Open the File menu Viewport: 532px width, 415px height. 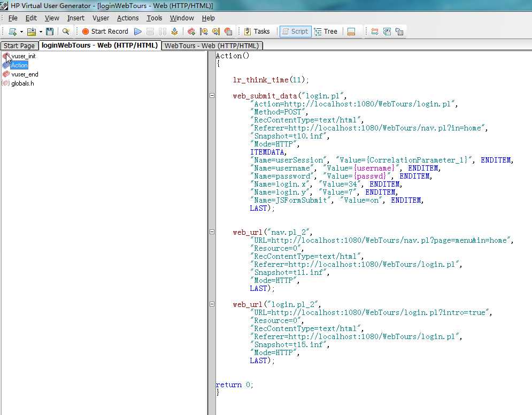tap(13, 18)
